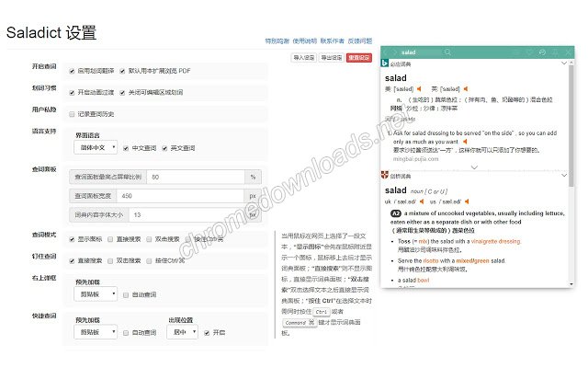Toggle 直接搜索 in 钉住查词 row
The width and height of the screenshot is (588, 368).
coord(72,261)
